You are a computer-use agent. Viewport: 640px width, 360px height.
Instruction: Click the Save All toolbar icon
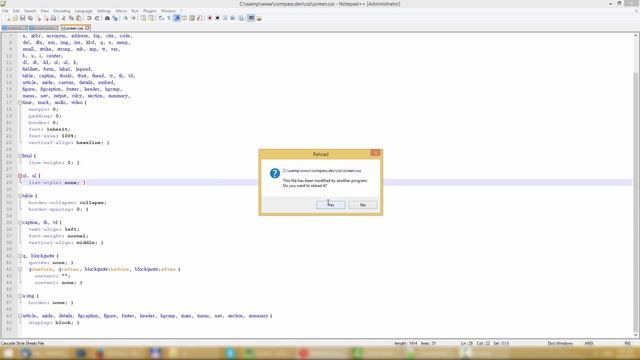(x=31, y=18)
